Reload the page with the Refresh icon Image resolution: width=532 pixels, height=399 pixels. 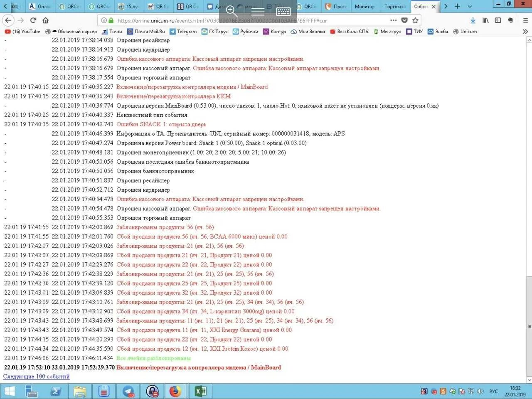click(x=33, y=20)
